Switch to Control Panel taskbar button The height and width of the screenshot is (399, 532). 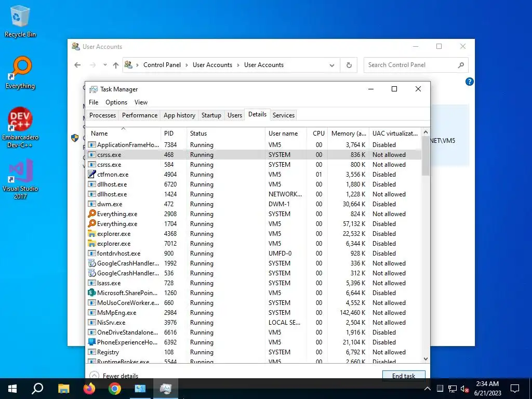pyautogui.click(x=140, y=389)
